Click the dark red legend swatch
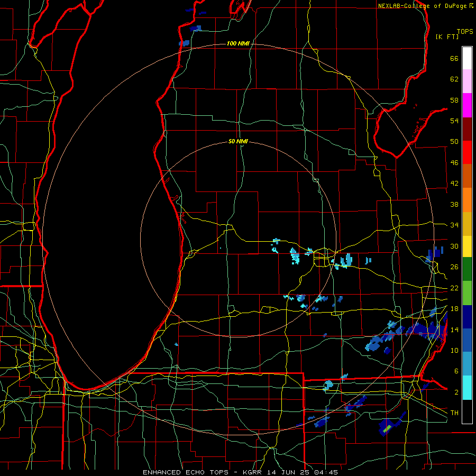The image size is (476, 476). (467, 129)
